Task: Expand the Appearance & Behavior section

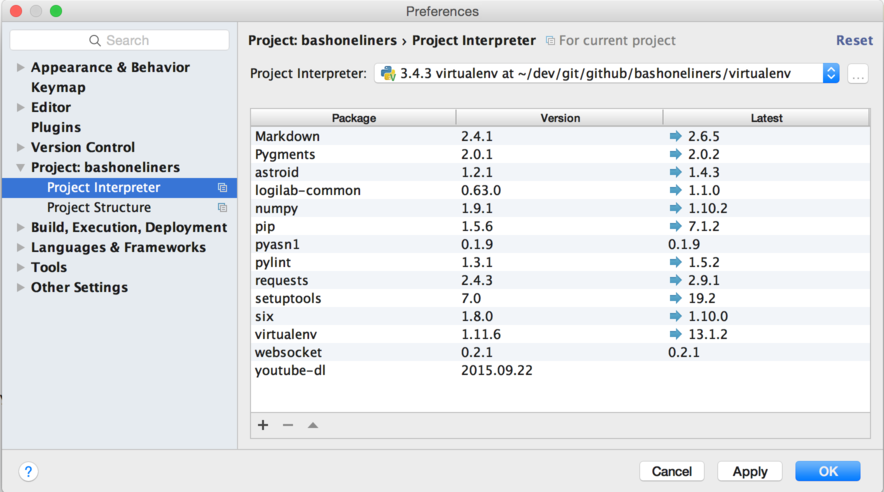Action: [20, 68]
